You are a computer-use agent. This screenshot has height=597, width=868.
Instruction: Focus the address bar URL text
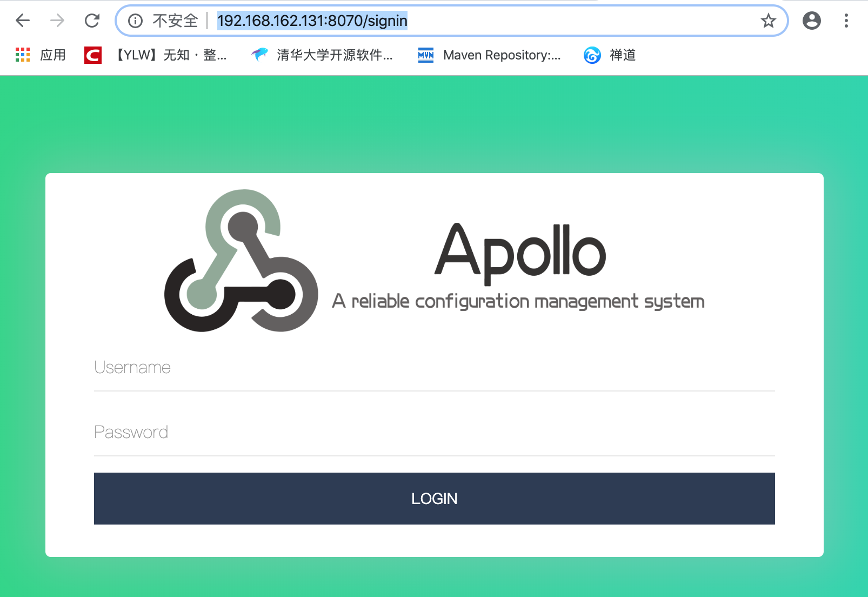(x=312, y=21)
